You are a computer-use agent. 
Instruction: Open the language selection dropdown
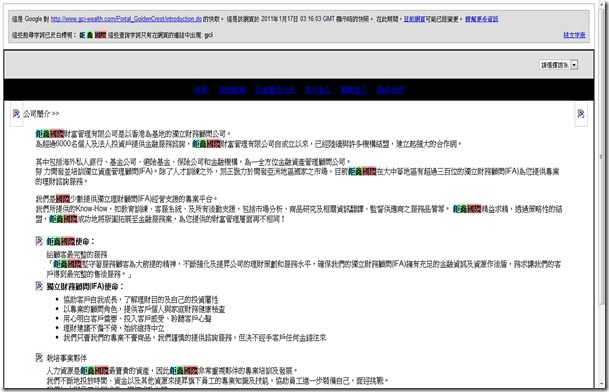[x=559, y=65]
